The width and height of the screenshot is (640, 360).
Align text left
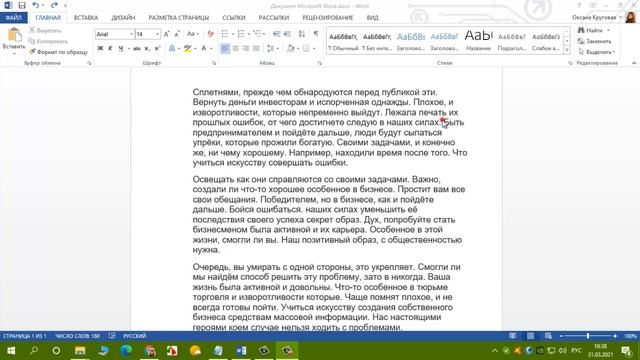point(225,49)
